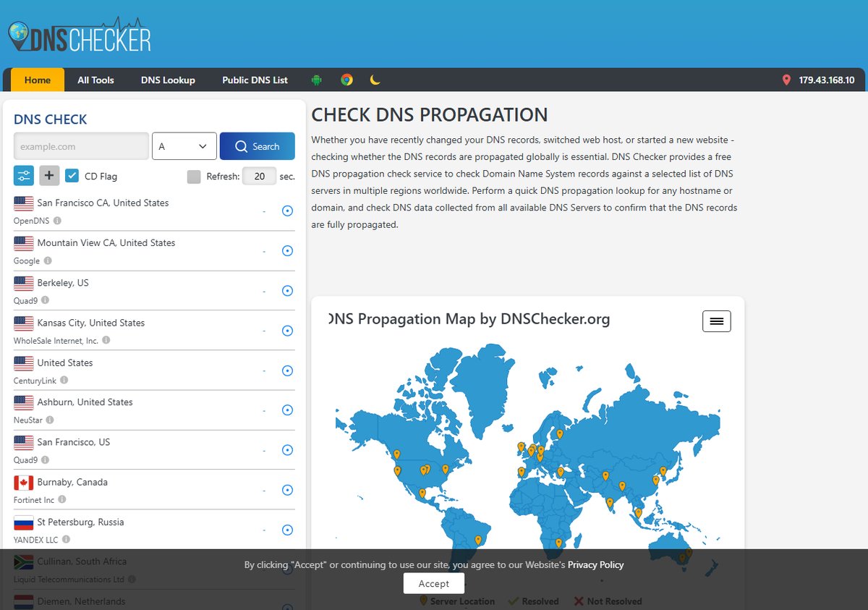868x610 pixels.
Task: Uncheck the CD Flag checkbox
Action: 72,176
